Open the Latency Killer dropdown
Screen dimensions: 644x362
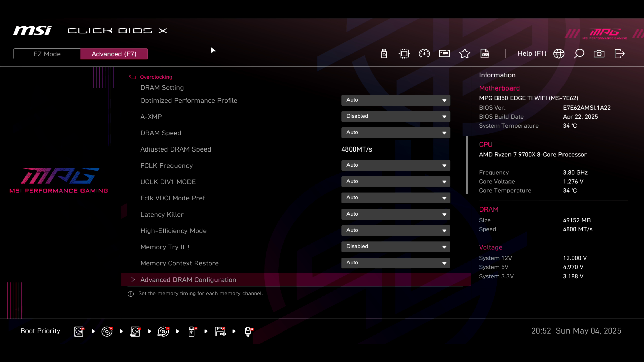pyautogui.click(x=396, y=214)
